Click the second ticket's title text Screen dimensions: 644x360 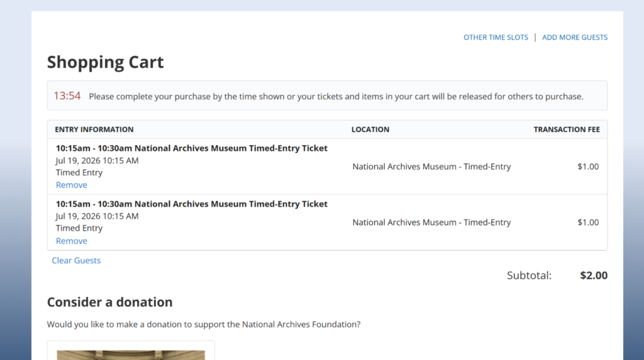[191, 204]
